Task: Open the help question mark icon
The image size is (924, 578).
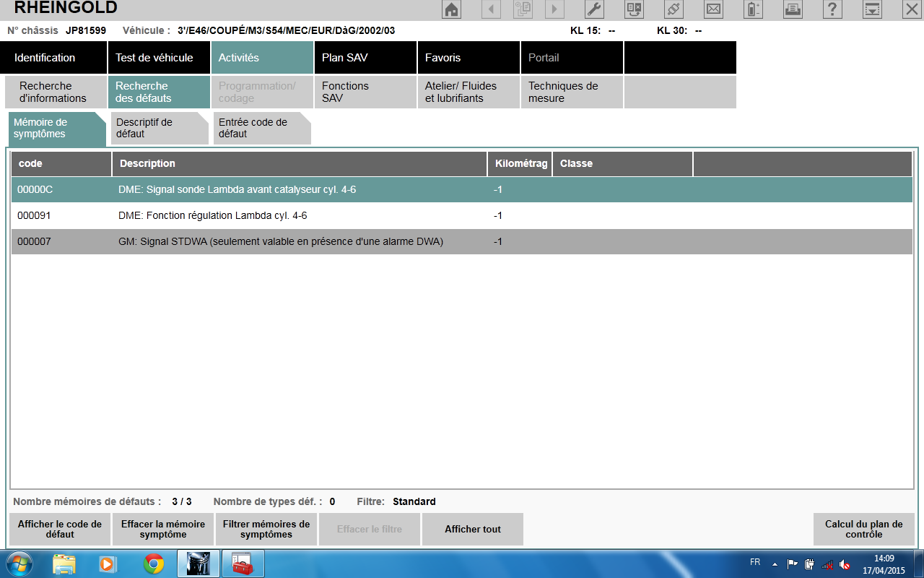Action: tap(832, 9)
